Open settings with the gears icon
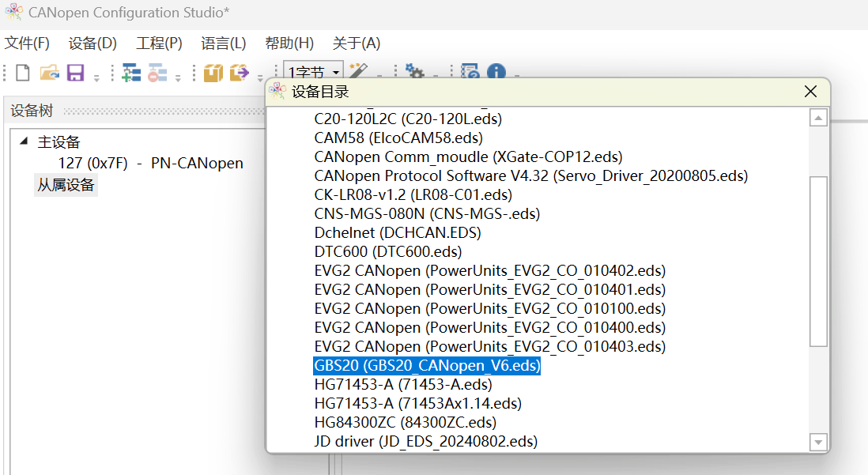This screenshot has width=868, height=475. pos(414,71)
